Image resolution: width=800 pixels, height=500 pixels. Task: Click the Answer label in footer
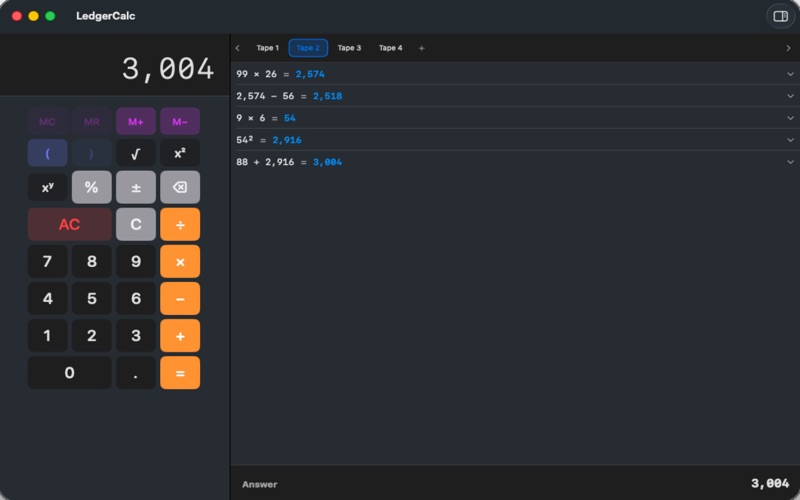pyautogui.click(x=260, y=484)
